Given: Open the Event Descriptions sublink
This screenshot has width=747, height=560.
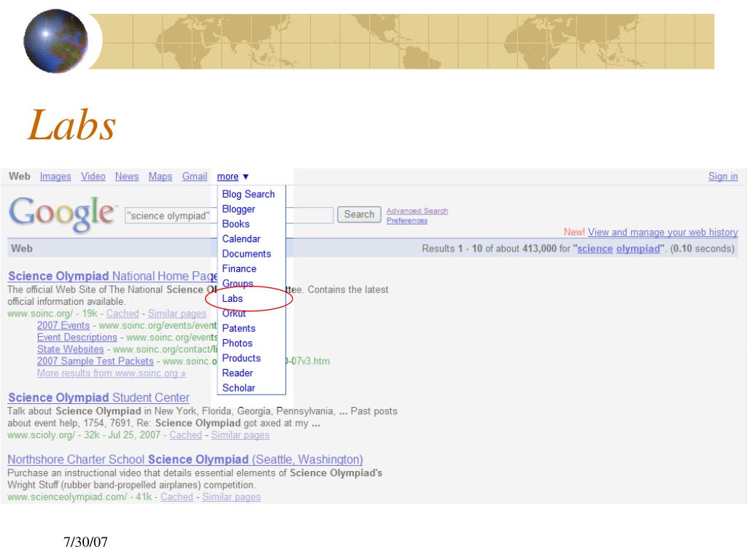Looking at the screenshot, I should coord(77,337).
